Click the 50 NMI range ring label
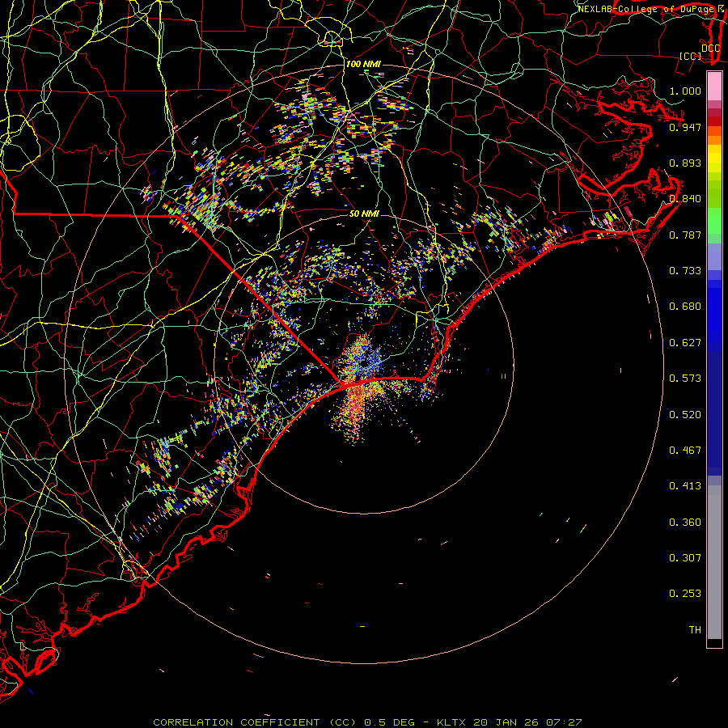This screenshot has height=728, width=728. tap(365, 214)
